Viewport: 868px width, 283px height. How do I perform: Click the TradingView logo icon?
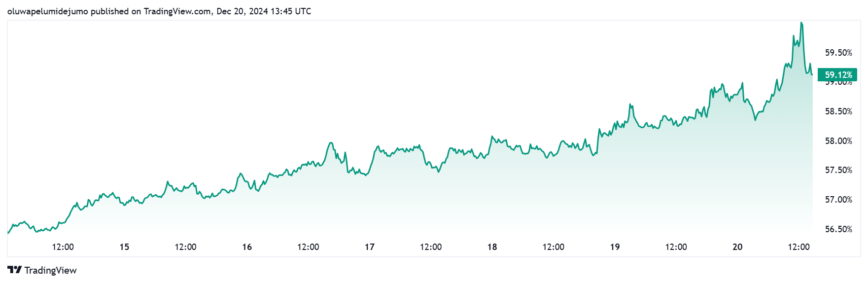tap(14, 270)
